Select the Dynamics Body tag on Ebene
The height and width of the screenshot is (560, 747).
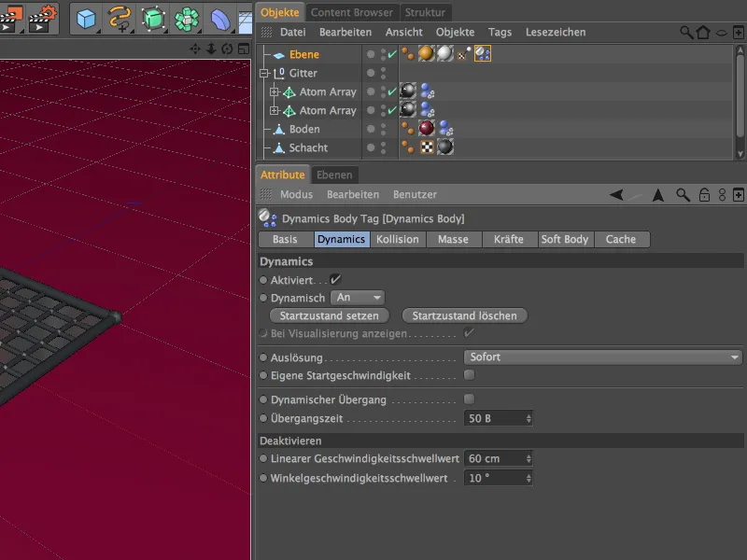(482, 53)
